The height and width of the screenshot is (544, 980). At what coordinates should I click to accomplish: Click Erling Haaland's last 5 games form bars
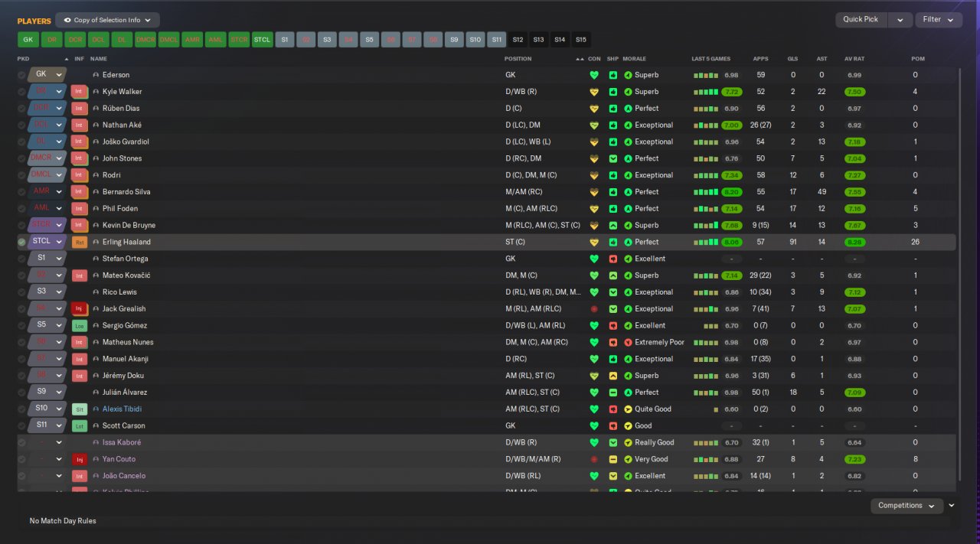point(706,242)
